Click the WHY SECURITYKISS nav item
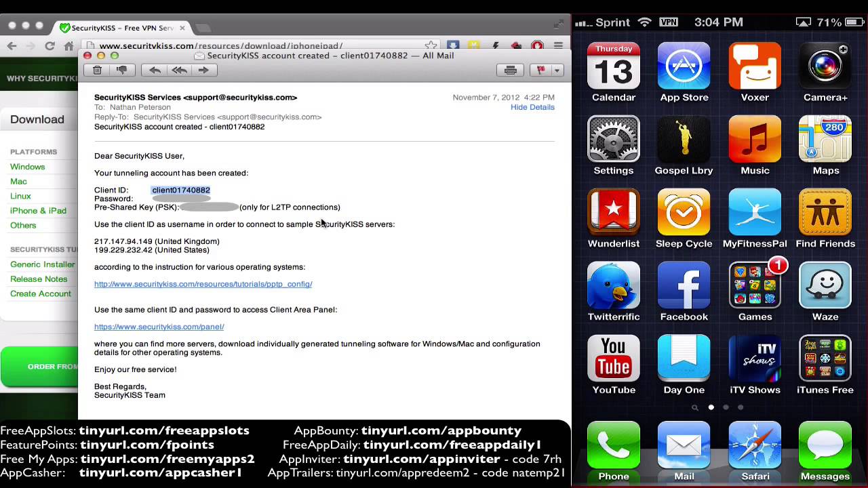 point(41,79)
